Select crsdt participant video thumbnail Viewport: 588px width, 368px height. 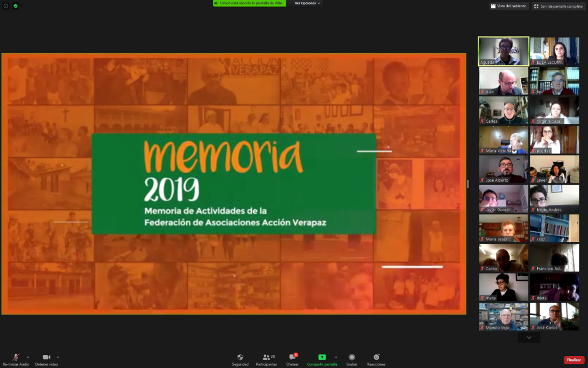tap(554, 229)
